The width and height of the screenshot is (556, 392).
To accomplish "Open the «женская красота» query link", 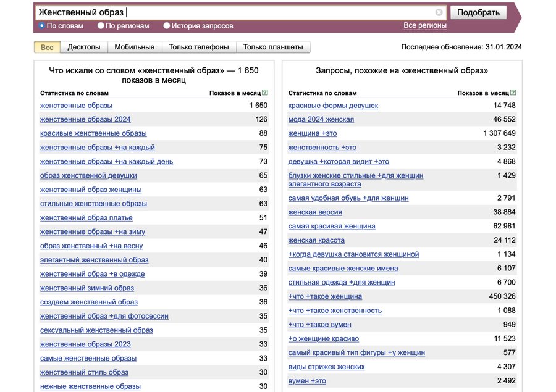I will [316, 240].
